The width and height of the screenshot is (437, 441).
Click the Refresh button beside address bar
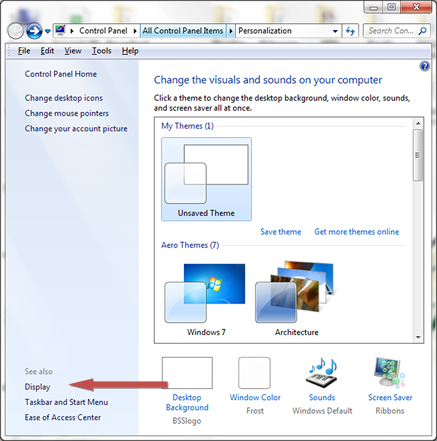click(350, 31)
